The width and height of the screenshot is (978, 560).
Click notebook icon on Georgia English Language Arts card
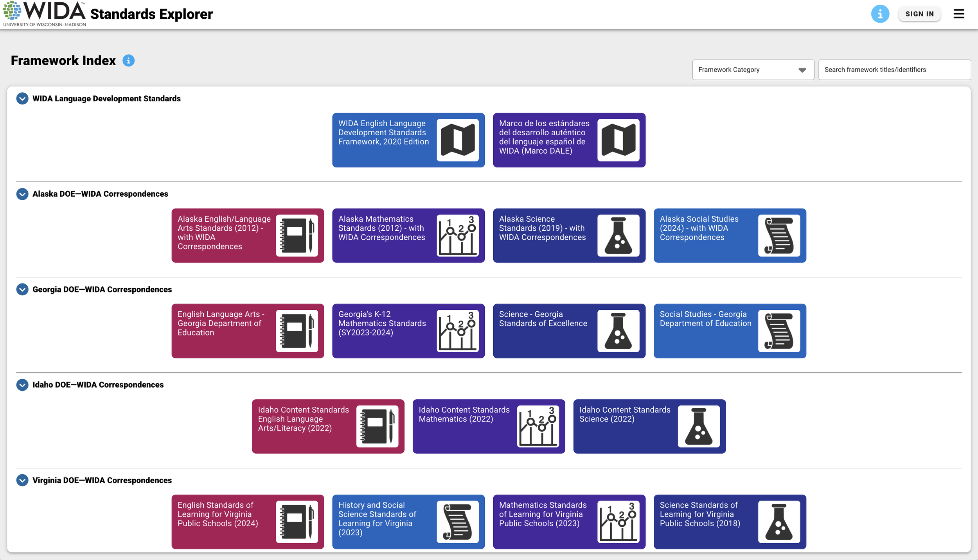coord(297,331)
